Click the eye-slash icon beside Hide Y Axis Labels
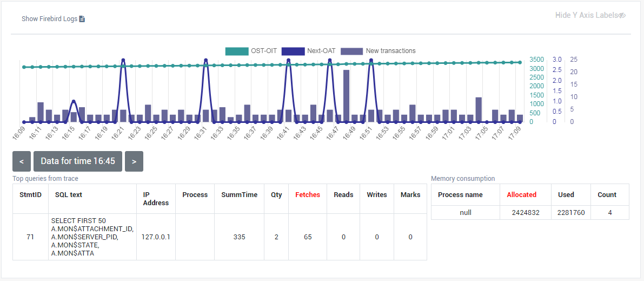 (x=622, y=15)
